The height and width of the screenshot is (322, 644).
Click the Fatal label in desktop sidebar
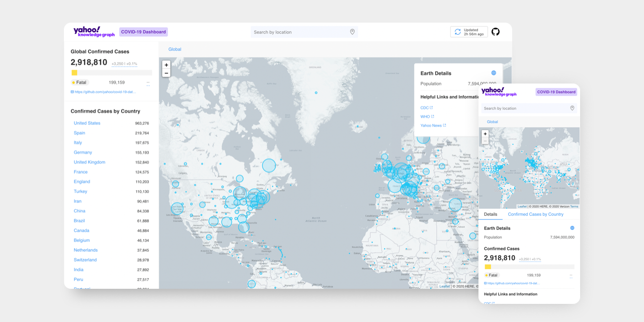pyautogui.click(x=79, y=83)
